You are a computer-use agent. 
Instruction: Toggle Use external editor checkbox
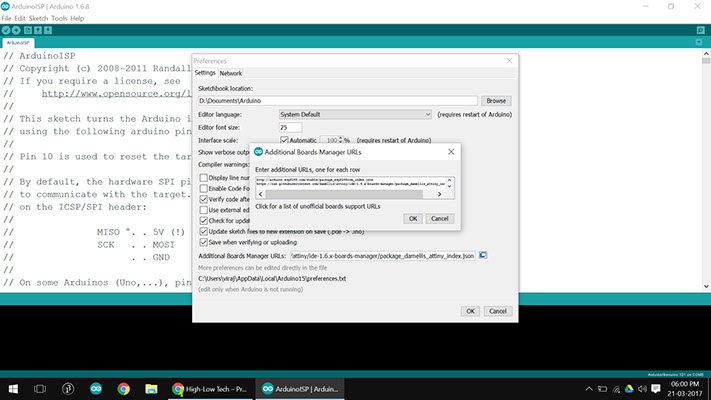click(204, 210)
